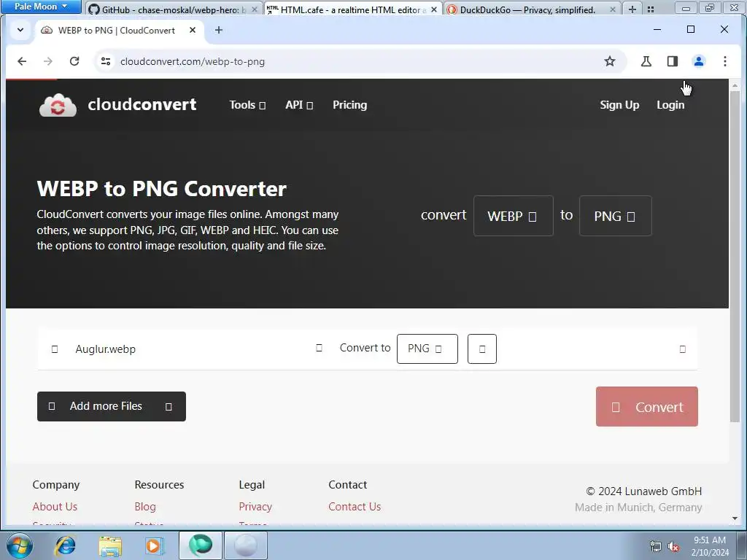The height and width of the screenshot is (560, 747).
Task: Open Windows Media Player from taskbar
Action: pyautogui.click(x=155, y=545)
